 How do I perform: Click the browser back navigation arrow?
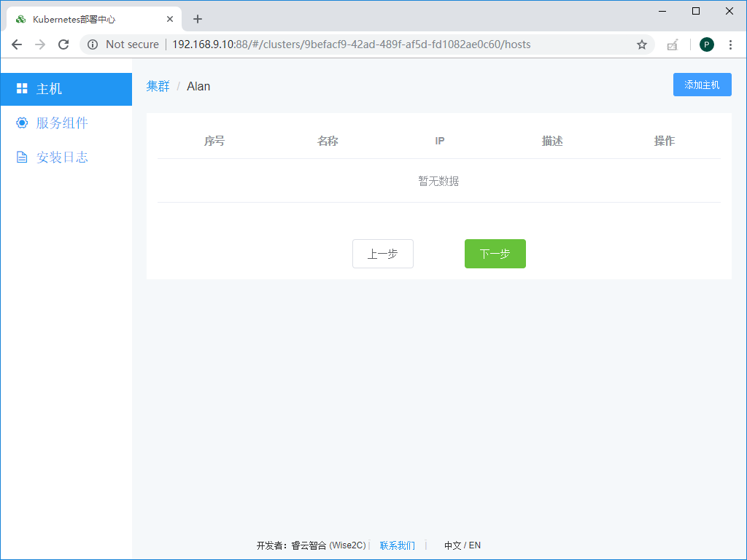(16, 44)
